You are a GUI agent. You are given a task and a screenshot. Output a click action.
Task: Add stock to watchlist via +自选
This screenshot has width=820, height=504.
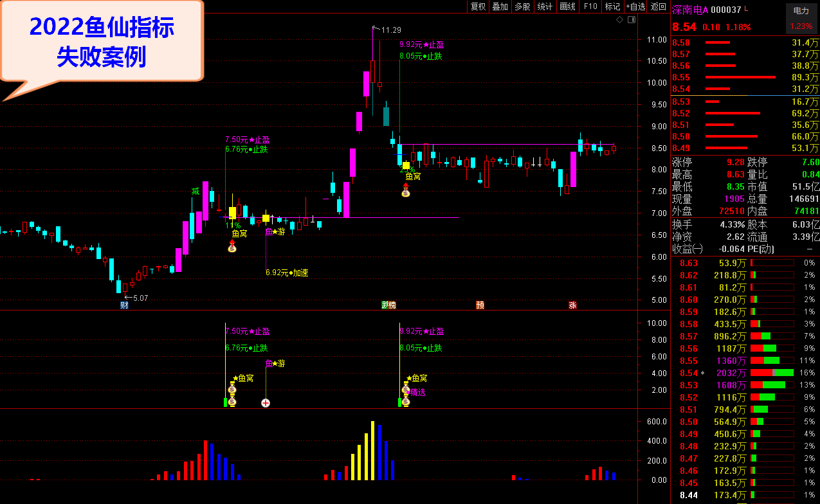point(635,6)
